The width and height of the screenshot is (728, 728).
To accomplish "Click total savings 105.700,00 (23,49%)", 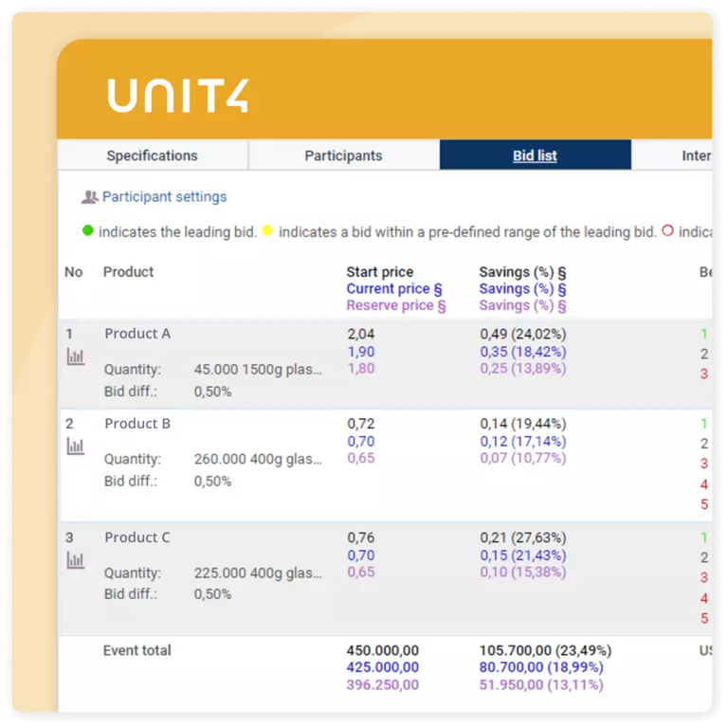I will pyautogui.click(x=545, y=650).
